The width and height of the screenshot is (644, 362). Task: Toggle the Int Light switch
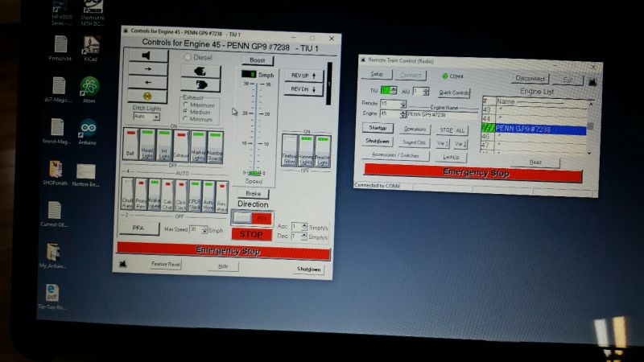164,145
